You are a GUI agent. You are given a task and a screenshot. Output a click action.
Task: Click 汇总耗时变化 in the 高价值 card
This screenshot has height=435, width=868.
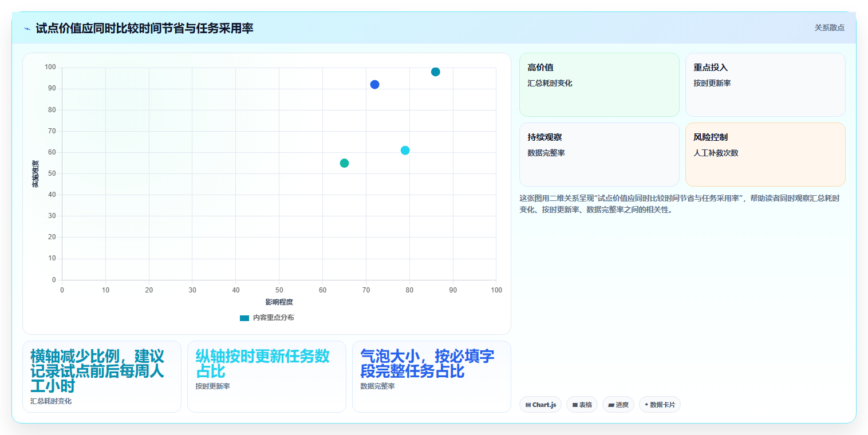point(550,83)
